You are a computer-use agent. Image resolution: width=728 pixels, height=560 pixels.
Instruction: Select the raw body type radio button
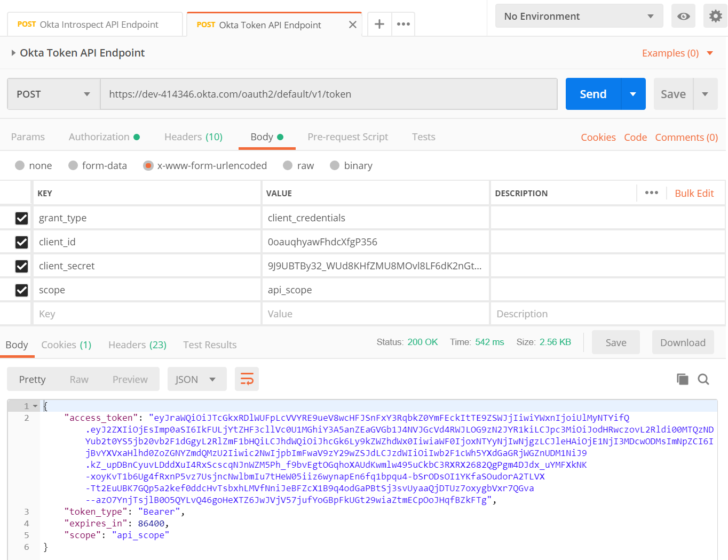coord(288,166)
